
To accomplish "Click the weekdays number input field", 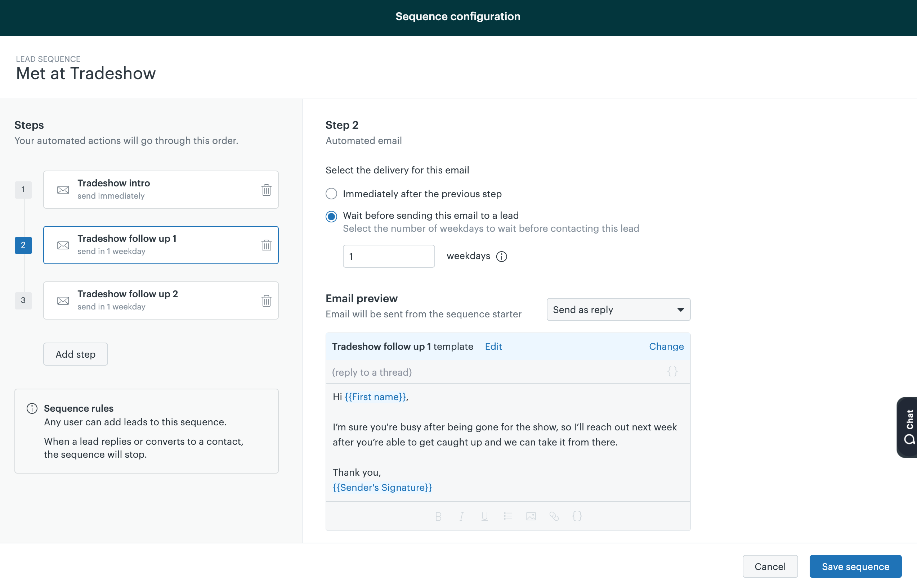I will [x=389, y=255].
